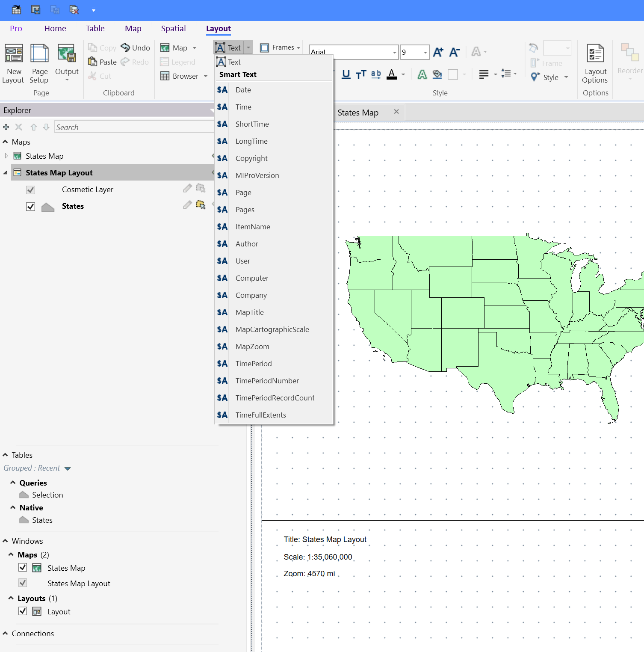Open the Map dropdown arrow
644x652 pixels.
tap(195, 47)
